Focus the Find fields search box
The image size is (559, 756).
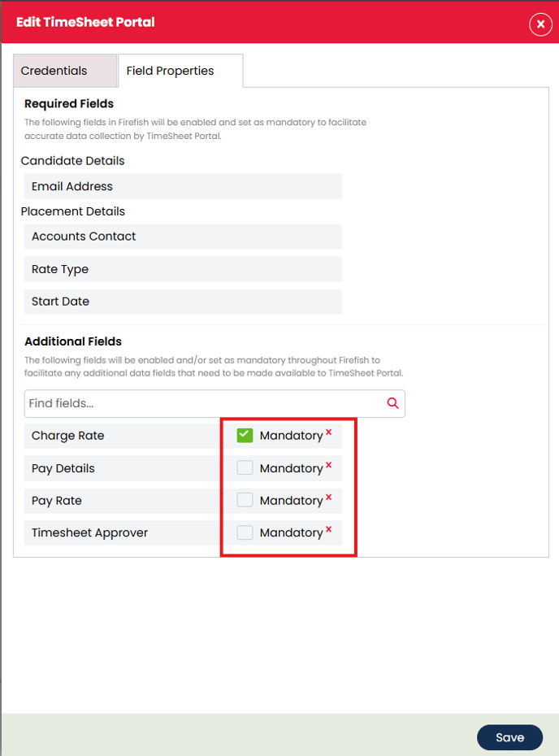click(x=203, y=403)
